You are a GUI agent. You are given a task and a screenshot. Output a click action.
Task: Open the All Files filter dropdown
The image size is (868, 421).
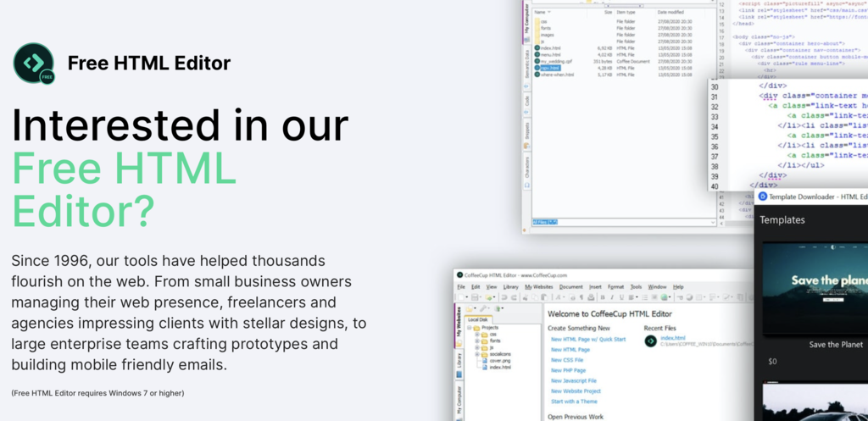713,223
